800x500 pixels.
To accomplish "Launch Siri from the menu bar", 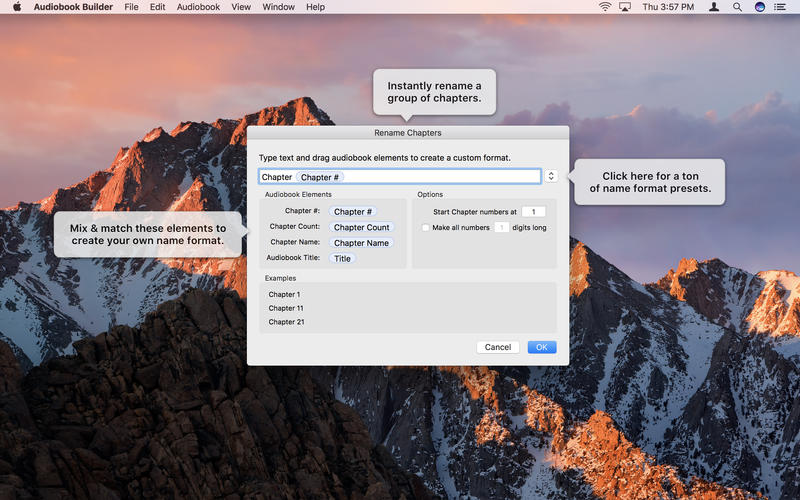I will 760,7.
